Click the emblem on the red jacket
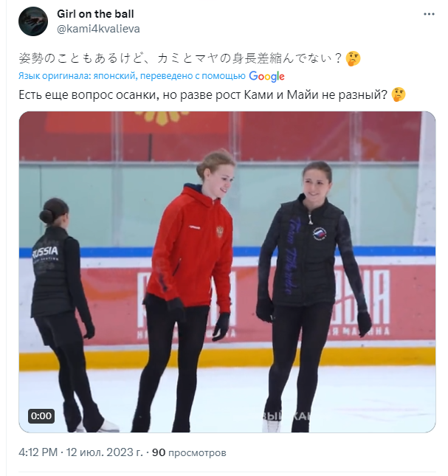Viewport: 448px width, 476px height. click(x=220, y=232)
